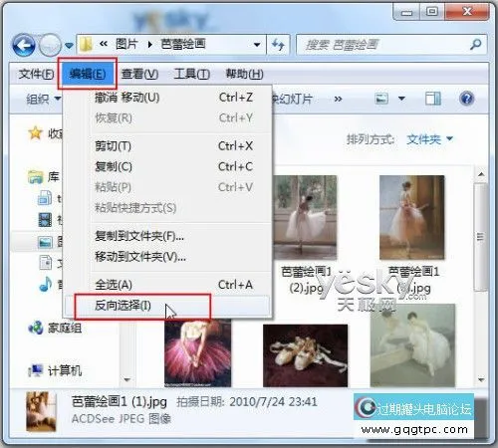Open the recent pages dropdown arrow

[69, 46]
